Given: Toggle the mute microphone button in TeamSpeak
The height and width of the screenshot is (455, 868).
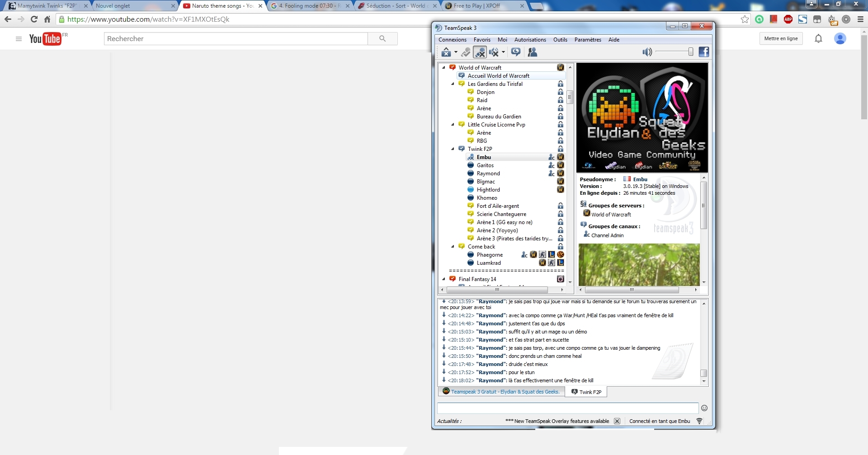Looking at the screenshot, I should [x=480, y=52].
